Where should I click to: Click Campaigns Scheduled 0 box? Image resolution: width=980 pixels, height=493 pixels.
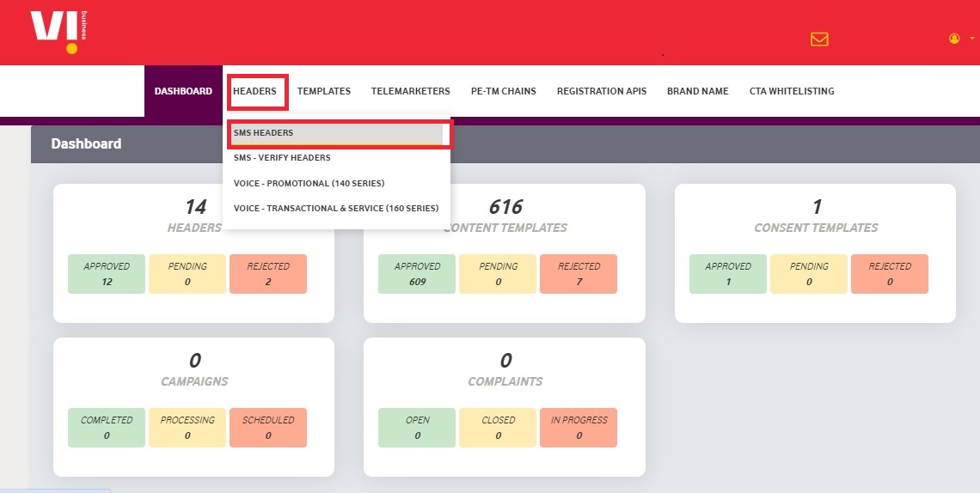pos(268,428)
